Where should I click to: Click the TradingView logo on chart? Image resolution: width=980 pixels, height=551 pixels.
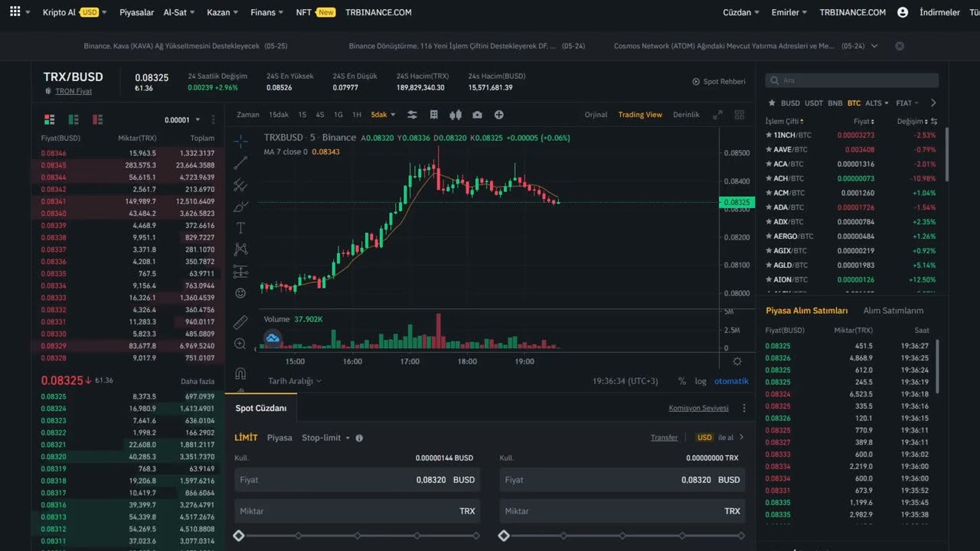(273, 338)
